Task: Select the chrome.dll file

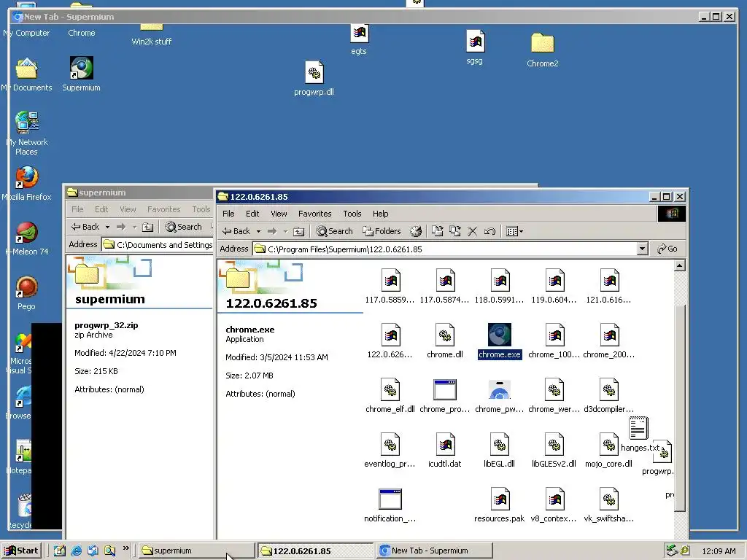Action: coord(444,341)
